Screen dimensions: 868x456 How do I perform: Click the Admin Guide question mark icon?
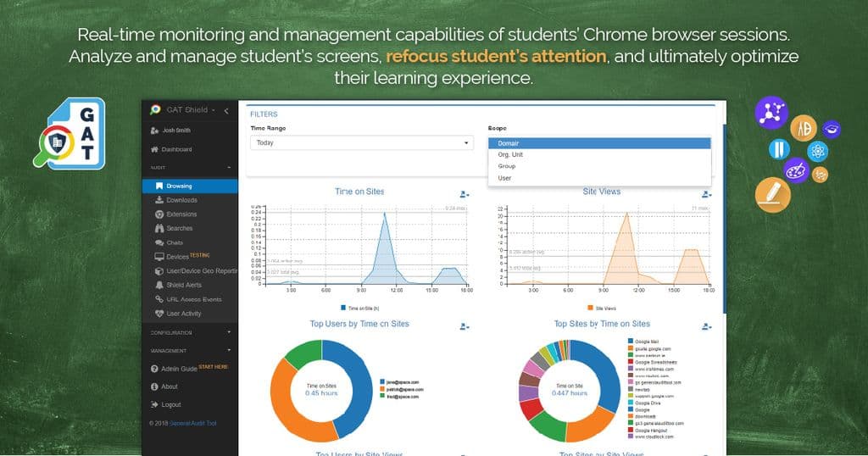(x=154, y=369)
